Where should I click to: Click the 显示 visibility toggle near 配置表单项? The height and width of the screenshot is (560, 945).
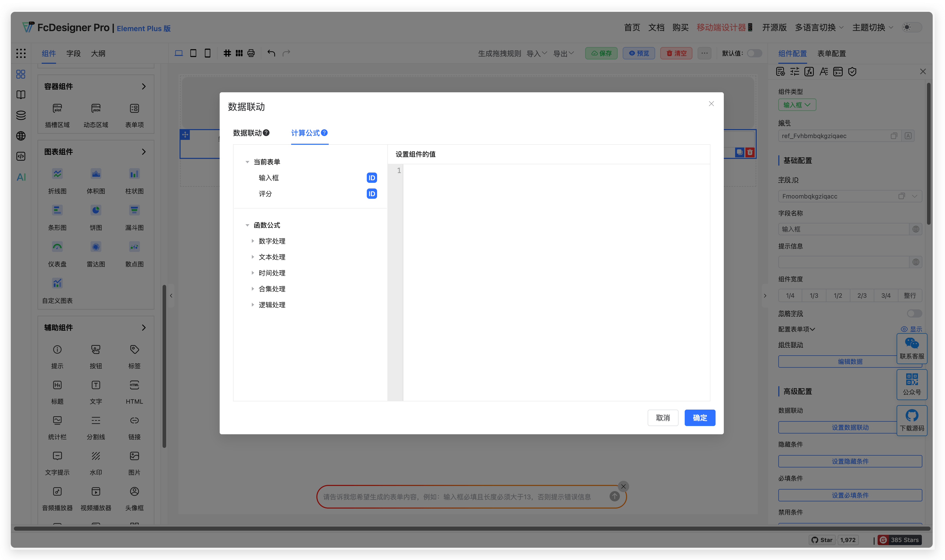pyautogui.click(x=912, y=329)
